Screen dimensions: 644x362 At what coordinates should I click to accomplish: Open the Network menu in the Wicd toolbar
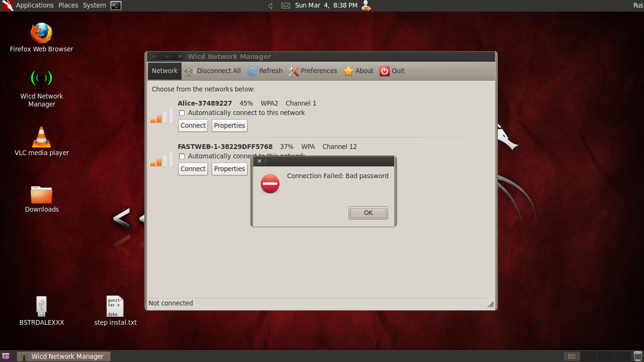pyautogui.click(x=165, y=71)
